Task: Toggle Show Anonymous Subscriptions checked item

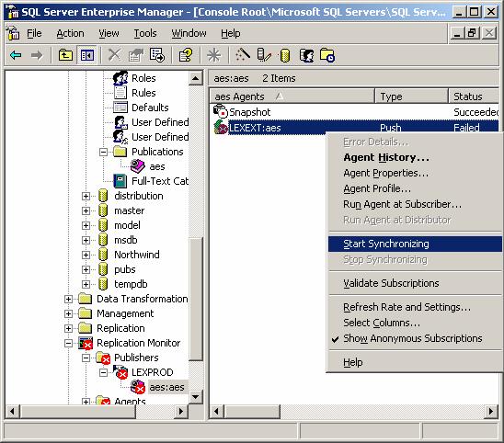Action: (413, 338)
